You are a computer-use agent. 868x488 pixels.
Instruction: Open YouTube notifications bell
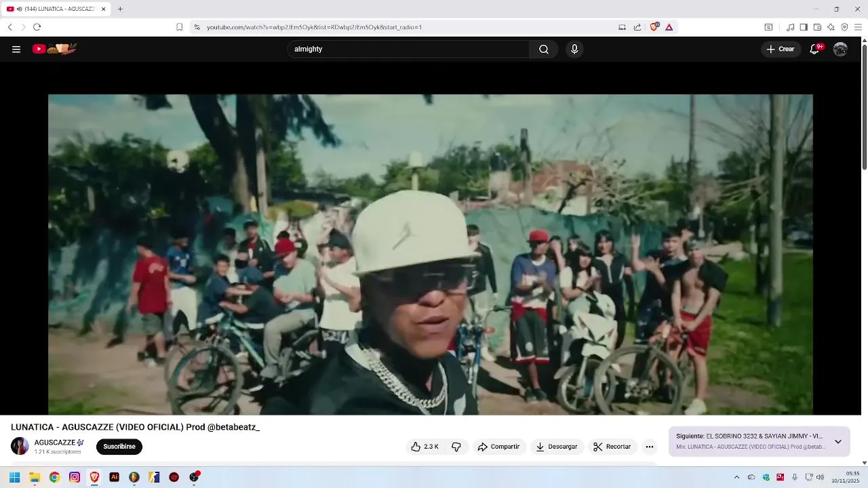tap(815, 49)
